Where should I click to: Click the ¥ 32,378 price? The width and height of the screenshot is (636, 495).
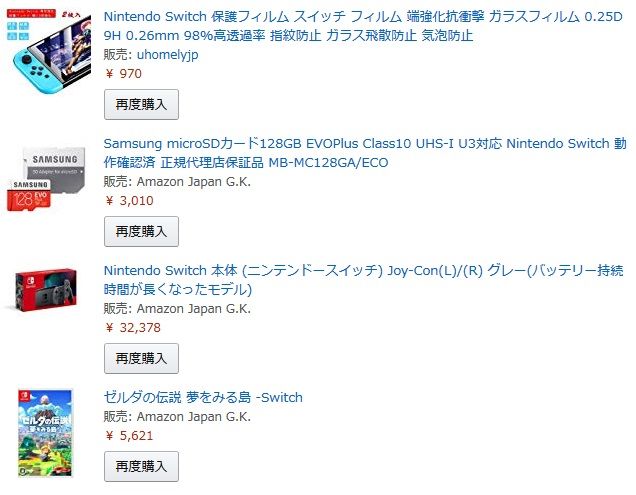[133, 327]
